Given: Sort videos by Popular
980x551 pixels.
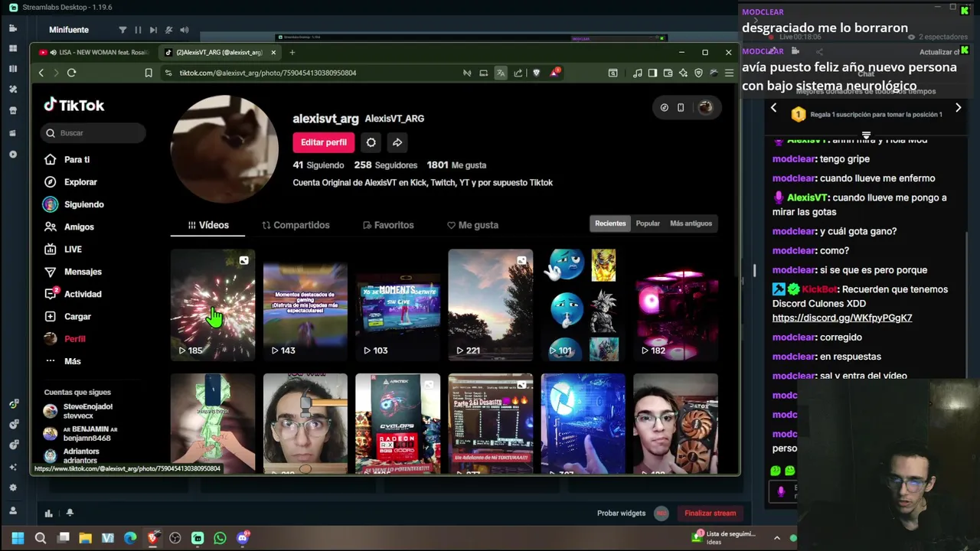Looking at the screenshot, I should tap(648, 223).
